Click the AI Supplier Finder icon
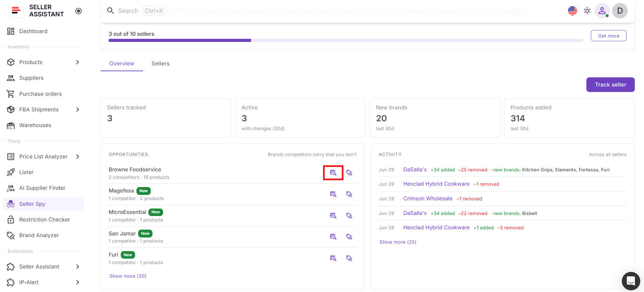 coord(11,188)
